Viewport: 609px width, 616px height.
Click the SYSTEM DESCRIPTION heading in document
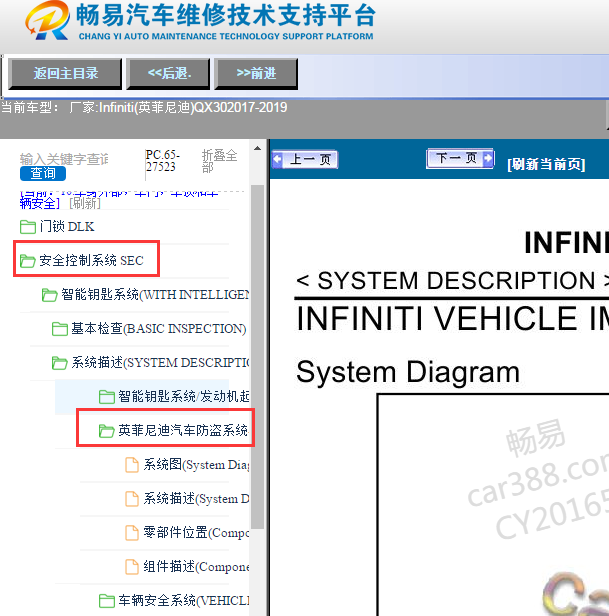pyautogui.click(x=453, y=281)
